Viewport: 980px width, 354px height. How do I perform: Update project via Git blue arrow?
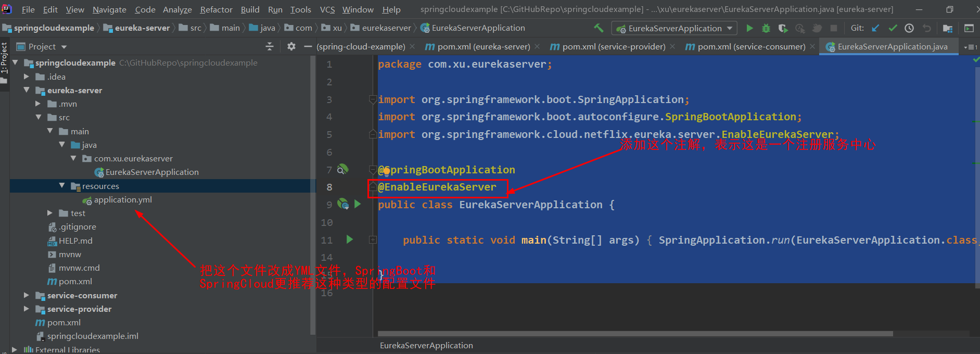coord(875,28)
